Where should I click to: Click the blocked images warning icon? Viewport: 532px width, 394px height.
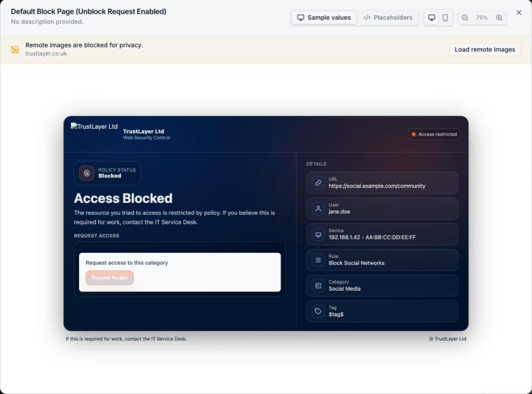pos(15,49)
